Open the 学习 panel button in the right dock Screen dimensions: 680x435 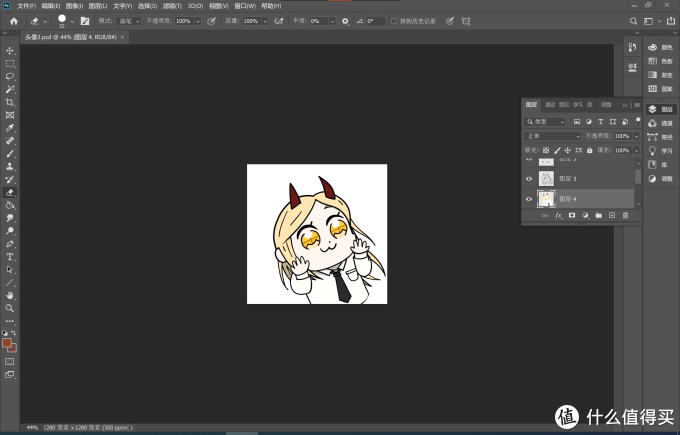(x=660, y=151)
